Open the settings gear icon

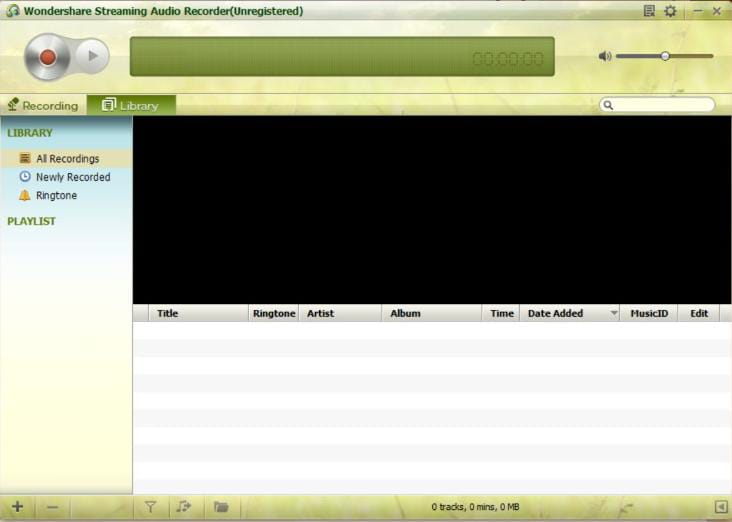pos(670,11)
